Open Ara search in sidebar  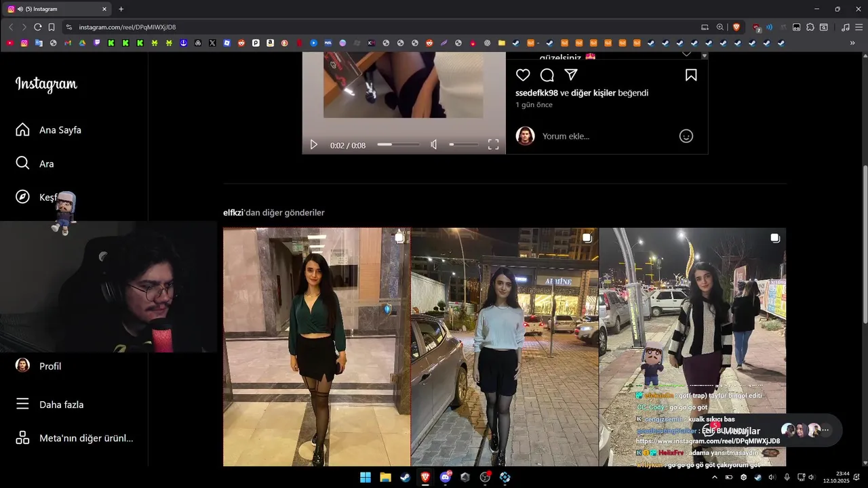(x=35, y=164)
